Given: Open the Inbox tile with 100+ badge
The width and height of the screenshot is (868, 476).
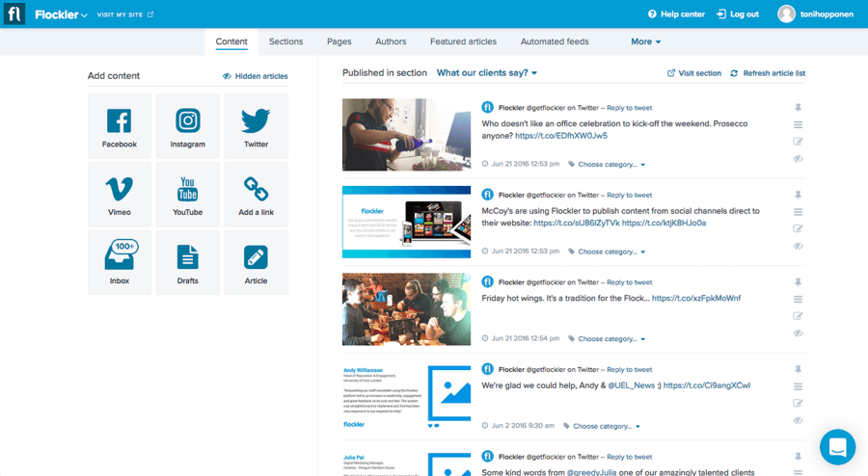Looking at the screenshot, I should [119, 263].
